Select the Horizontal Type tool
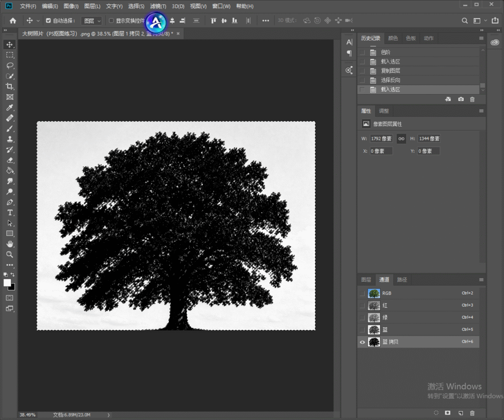 click(x=10, y=213)
